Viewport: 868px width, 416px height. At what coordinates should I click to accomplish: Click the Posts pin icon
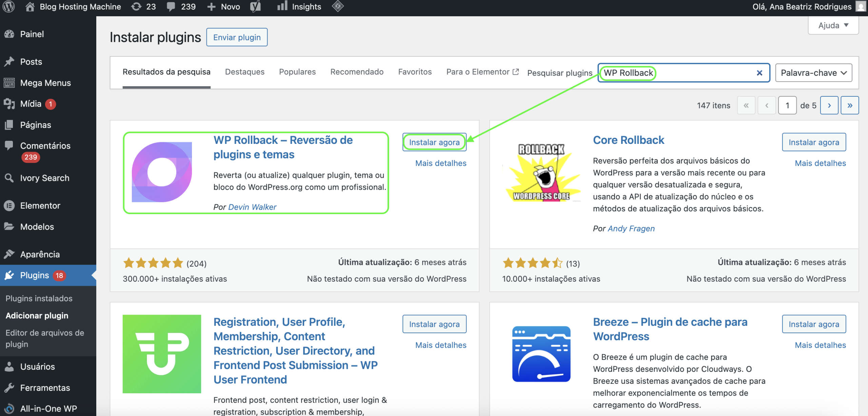pyautogui.click(x=9, y=61)
